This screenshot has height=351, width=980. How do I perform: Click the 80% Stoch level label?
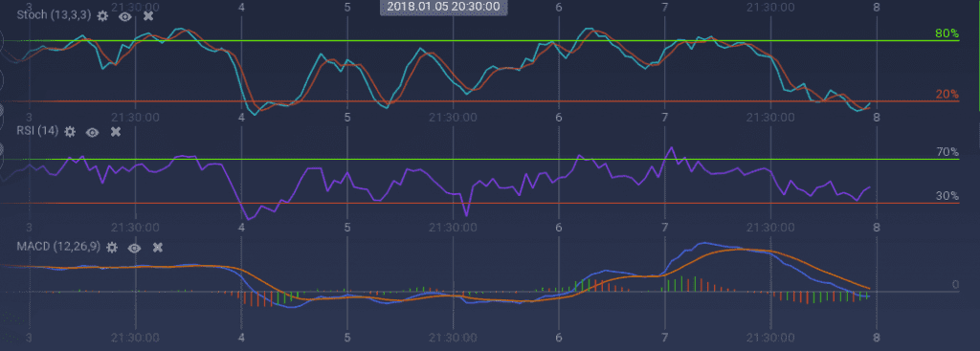(x=947, y=33)
